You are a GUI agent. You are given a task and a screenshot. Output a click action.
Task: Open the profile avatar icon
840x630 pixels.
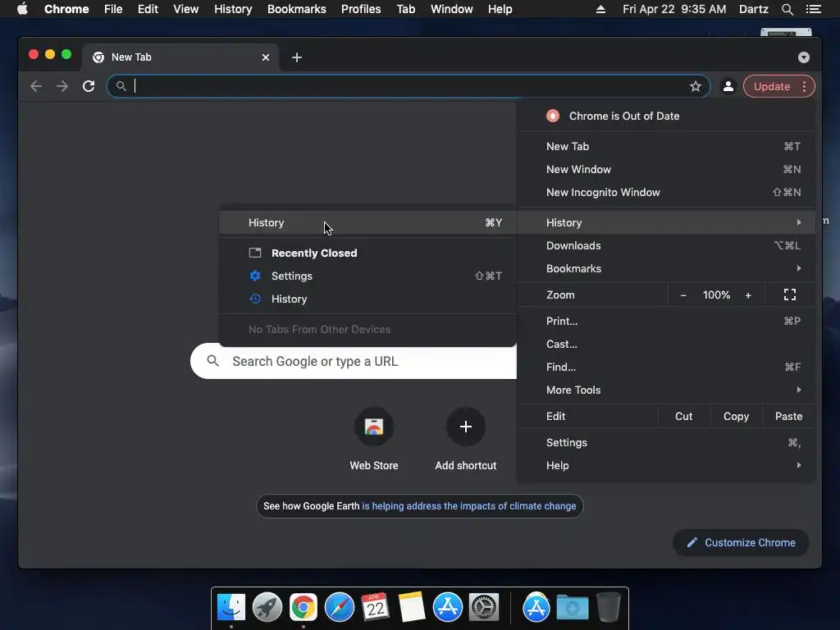click(728, 86)
